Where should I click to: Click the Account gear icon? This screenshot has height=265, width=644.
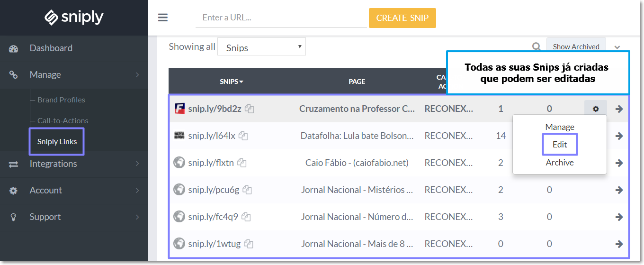(13, 191)
